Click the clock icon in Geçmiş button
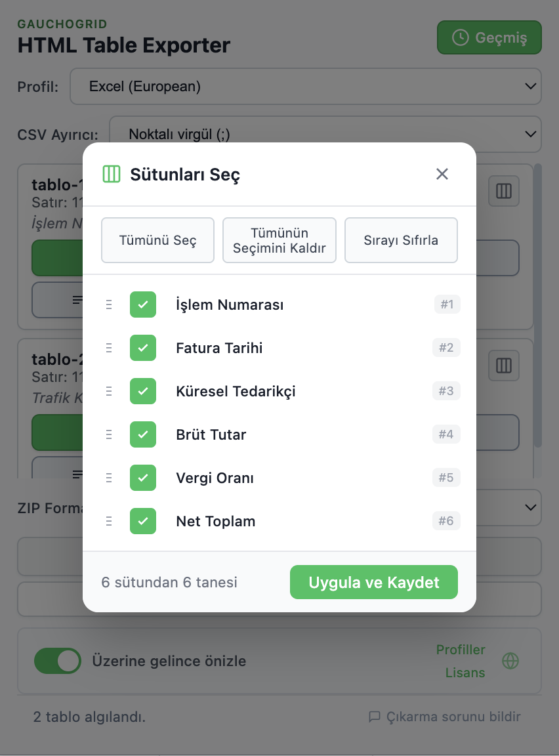The width and height of the screenshot is (559, 756). pos(461,38)
